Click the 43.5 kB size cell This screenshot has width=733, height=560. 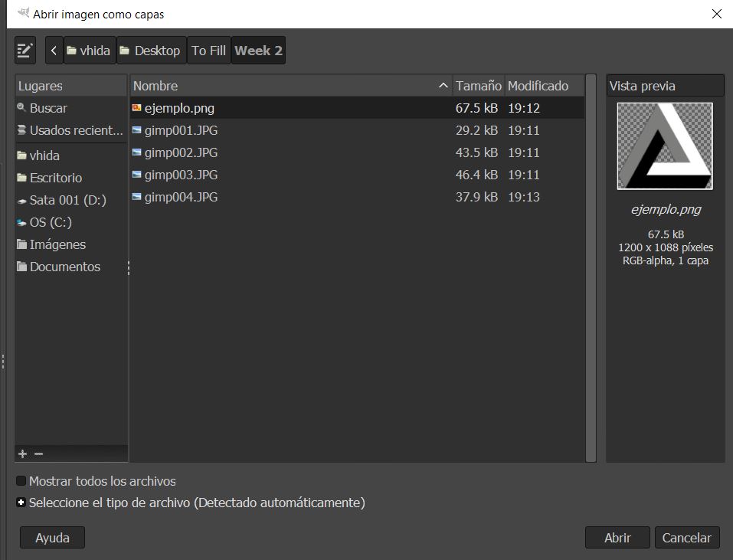pyautogui.click(x=476, y=152)
